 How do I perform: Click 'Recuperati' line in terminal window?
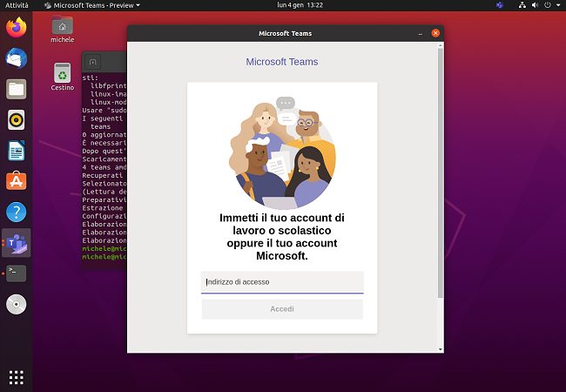103,176
